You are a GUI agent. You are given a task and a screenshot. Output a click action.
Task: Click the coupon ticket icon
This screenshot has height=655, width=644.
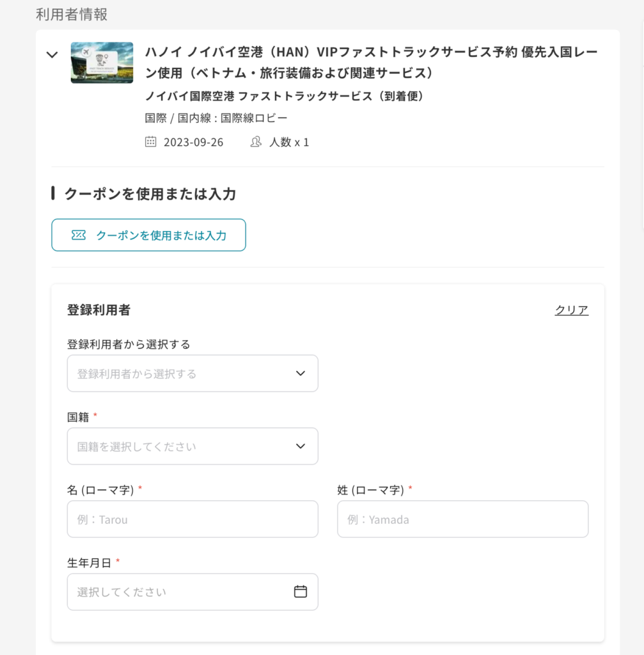79,235
